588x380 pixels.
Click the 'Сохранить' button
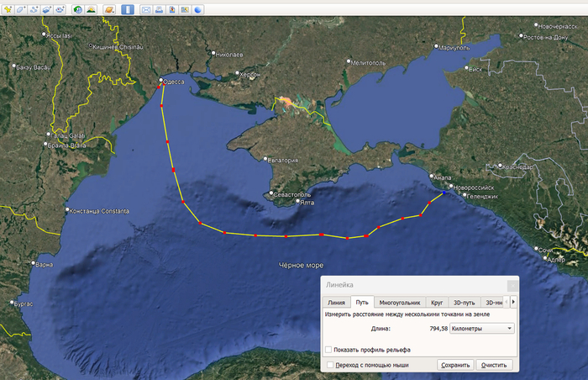click(455, 365)
